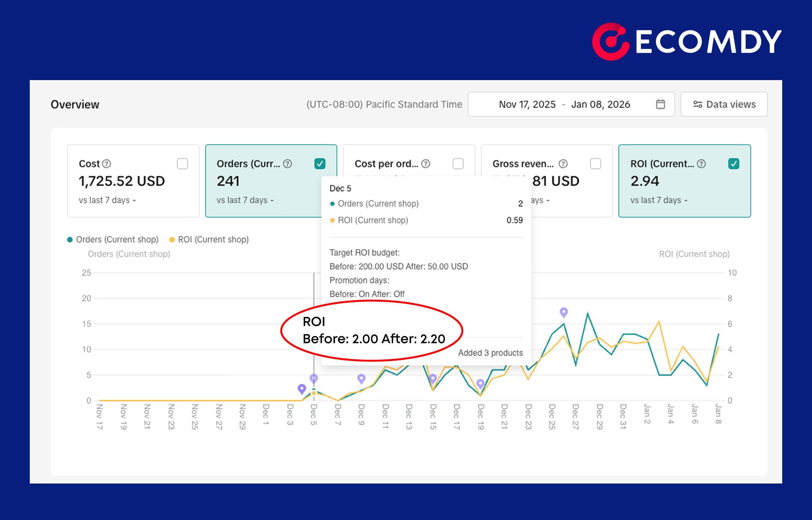
Task: Click the Pacific Standard Time timezone label
Action: coord(383,104)
